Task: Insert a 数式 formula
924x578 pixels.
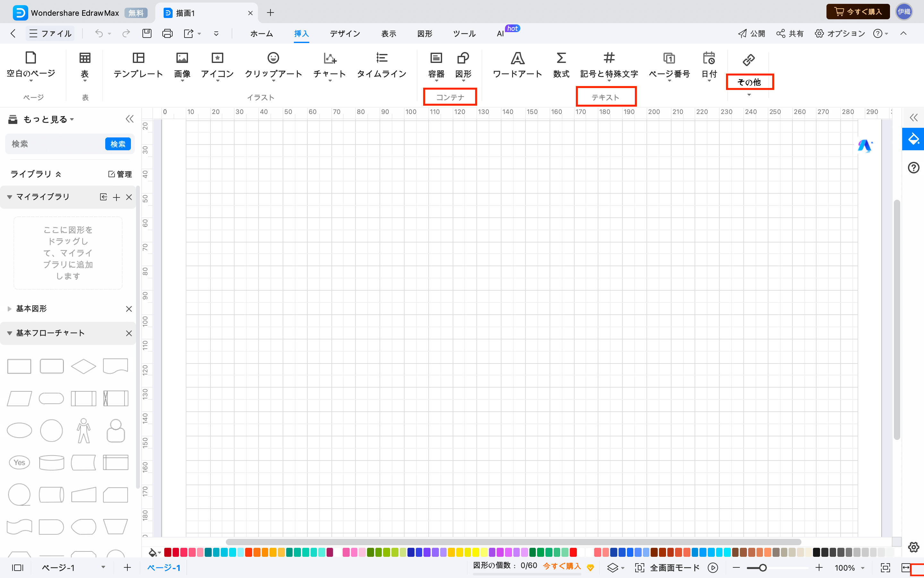Action: coord(561,64)
